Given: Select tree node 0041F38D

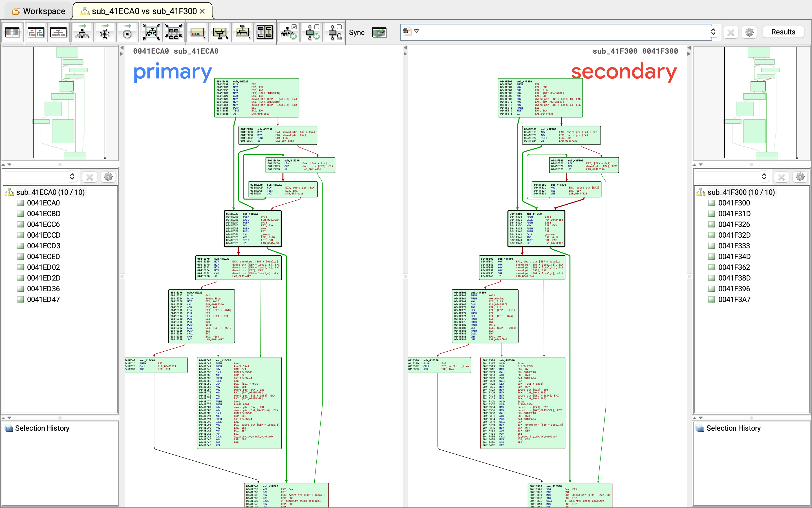Looking at the screenshot, I should click(x=734, y=278).
